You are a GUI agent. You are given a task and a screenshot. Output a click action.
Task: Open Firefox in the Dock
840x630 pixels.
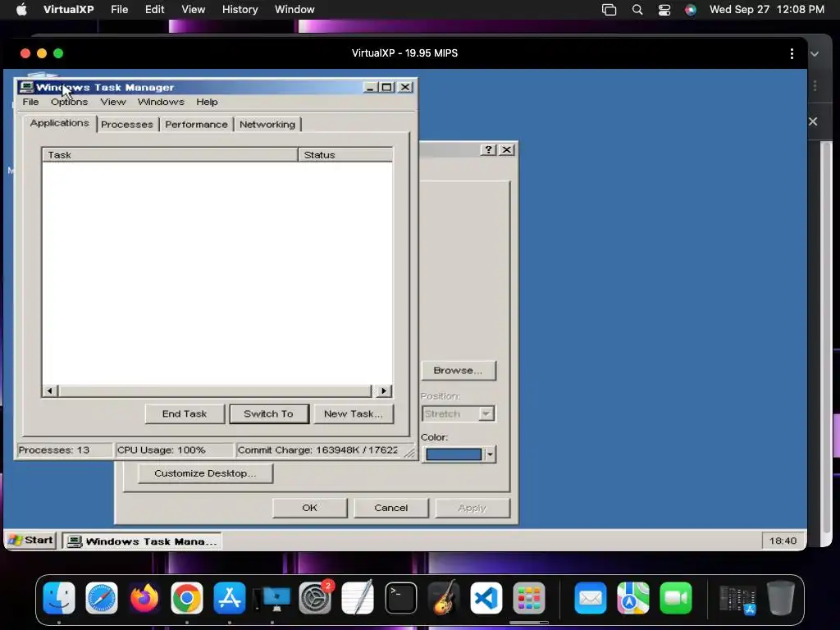[144, 598]
